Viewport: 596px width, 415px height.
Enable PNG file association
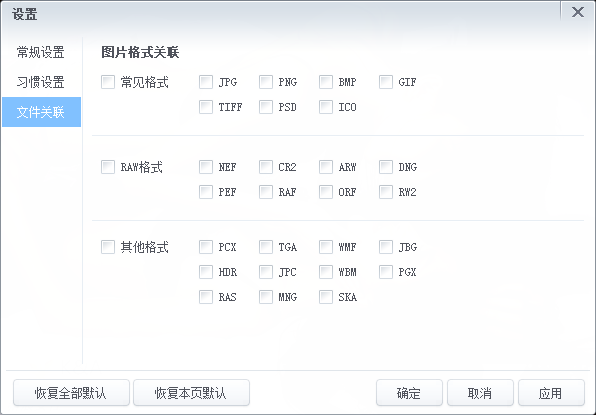pyautogui.click(x=266, y=82)
